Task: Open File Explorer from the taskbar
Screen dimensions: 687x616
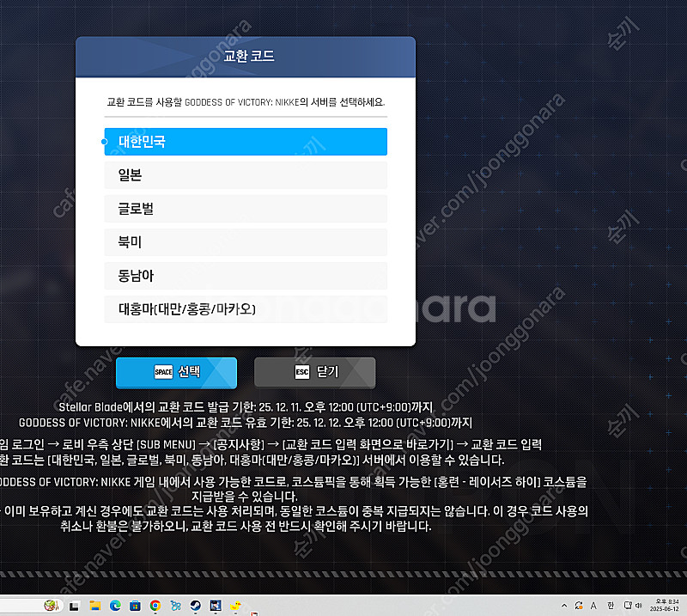Action: point(94,606)
